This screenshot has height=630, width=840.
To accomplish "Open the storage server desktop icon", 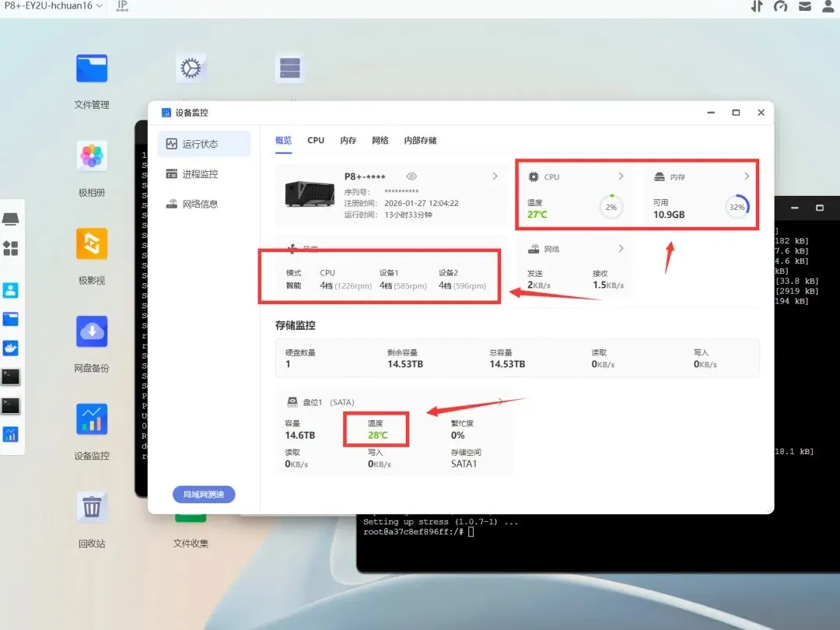I will pos(290,68).
